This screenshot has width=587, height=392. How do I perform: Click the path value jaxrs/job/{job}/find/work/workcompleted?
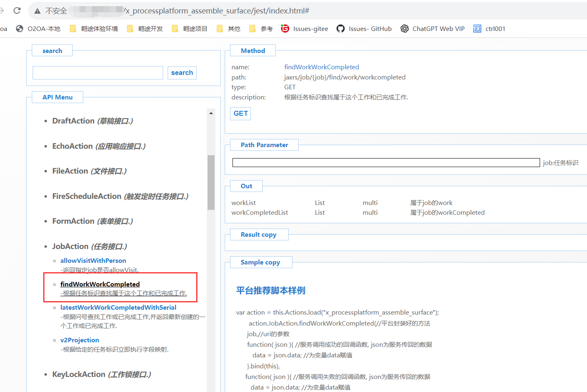pyautogui.click(x=345, y=77)
